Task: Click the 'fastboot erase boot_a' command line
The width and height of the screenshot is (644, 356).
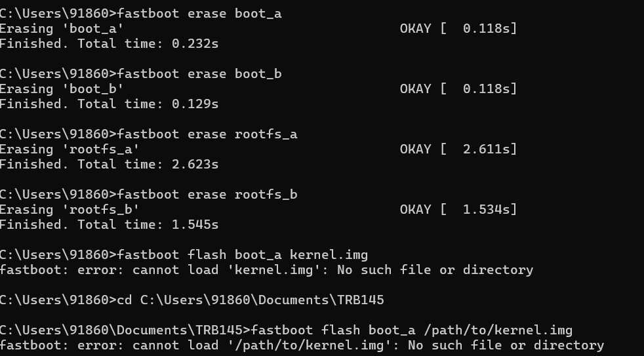Action: [x=141, y=14]
